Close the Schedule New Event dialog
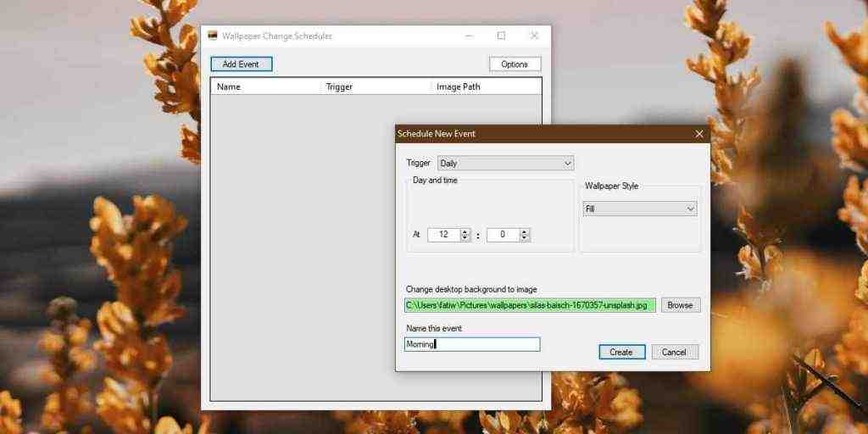The height and width of the screenshot is (434, 868). coord(699,134)
